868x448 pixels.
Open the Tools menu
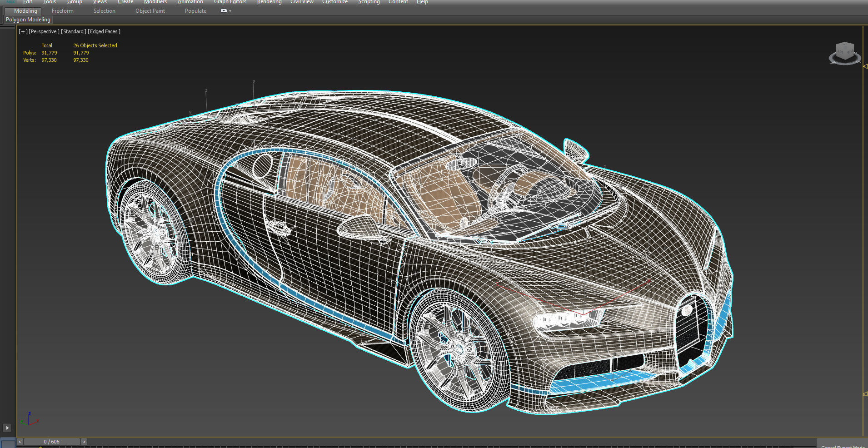(50, 2)
